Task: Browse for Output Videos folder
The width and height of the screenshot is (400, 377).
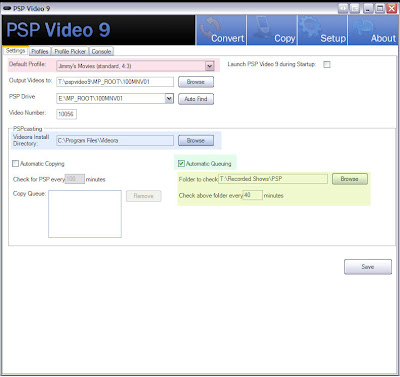Action: (x=196, y=82)
